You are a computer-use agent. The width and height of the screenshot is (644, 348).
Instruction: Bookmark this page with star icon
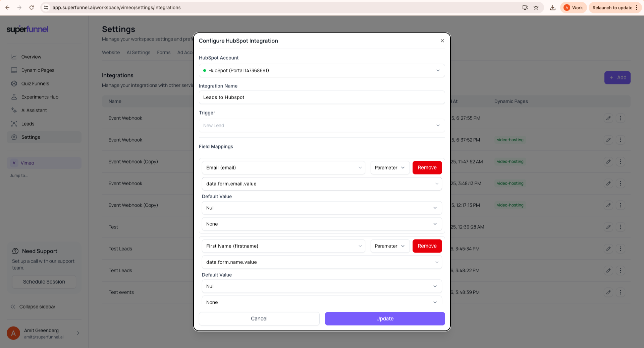tap(536, 8)
